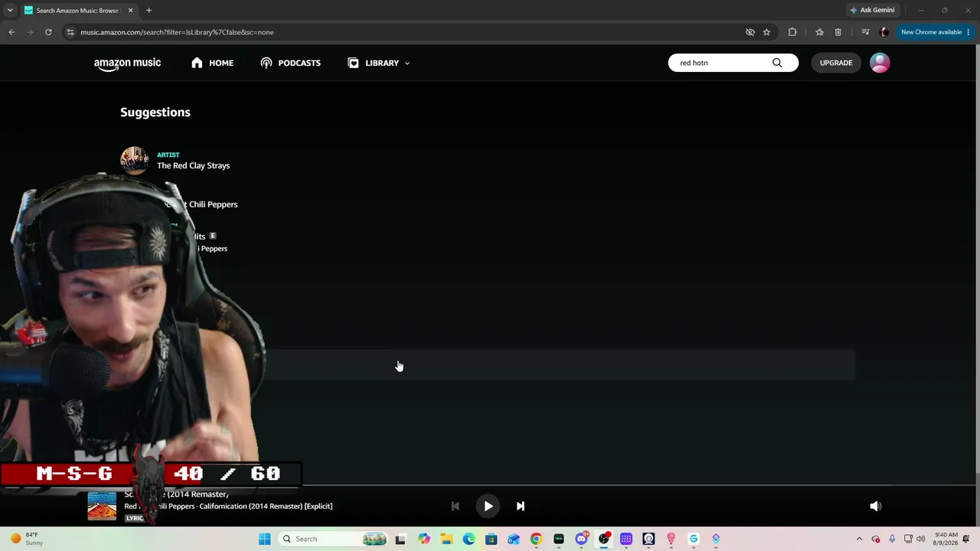980x551 pixels.
Task: Click New Chrome available update button
Action: tap(936, 32)
